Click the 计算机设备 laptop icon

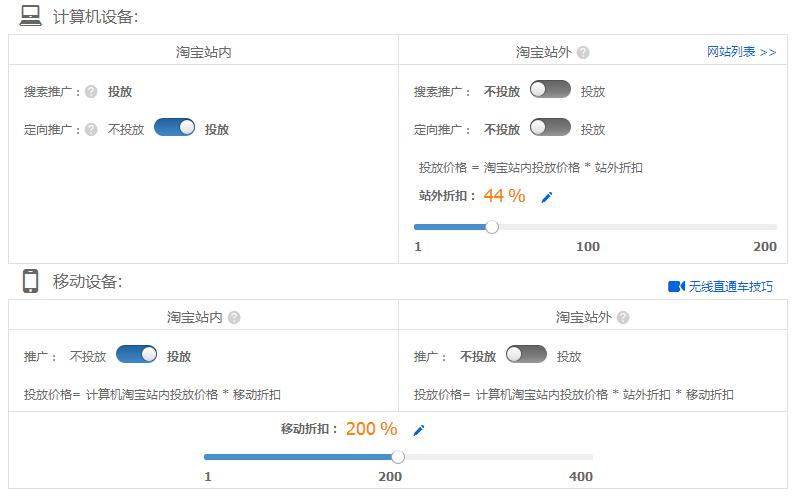click(31, 15)
